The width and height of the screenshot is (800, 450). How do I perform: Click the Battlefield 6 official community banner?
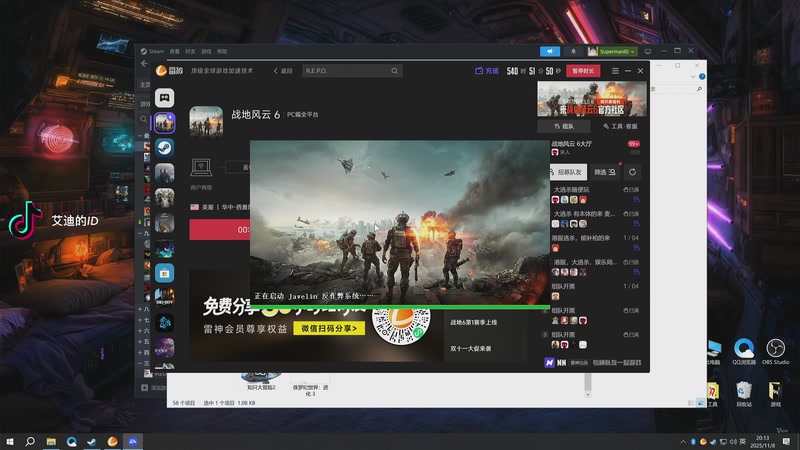pyautogui.click(x=592, y=99)
